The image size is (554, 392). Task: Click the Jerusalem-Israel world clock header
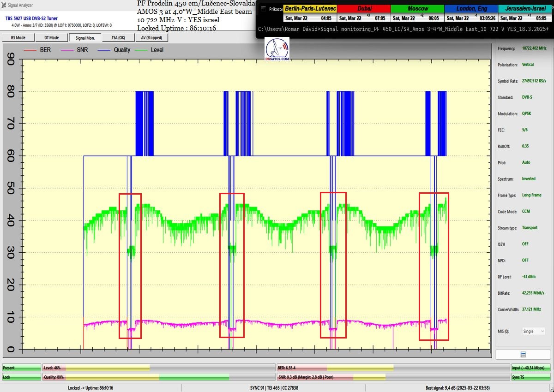pyautogui.click(x=525, y=8)
